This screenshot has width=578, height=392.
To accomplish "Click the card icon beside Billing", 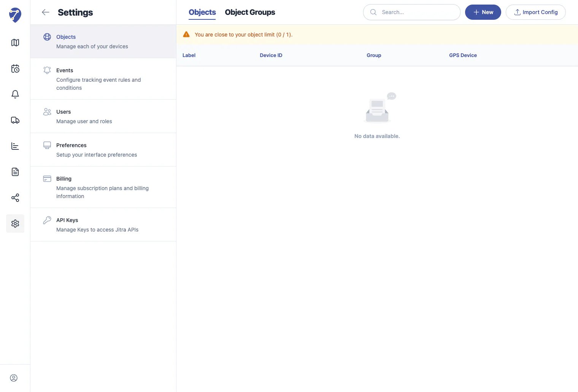I will 47,179.
